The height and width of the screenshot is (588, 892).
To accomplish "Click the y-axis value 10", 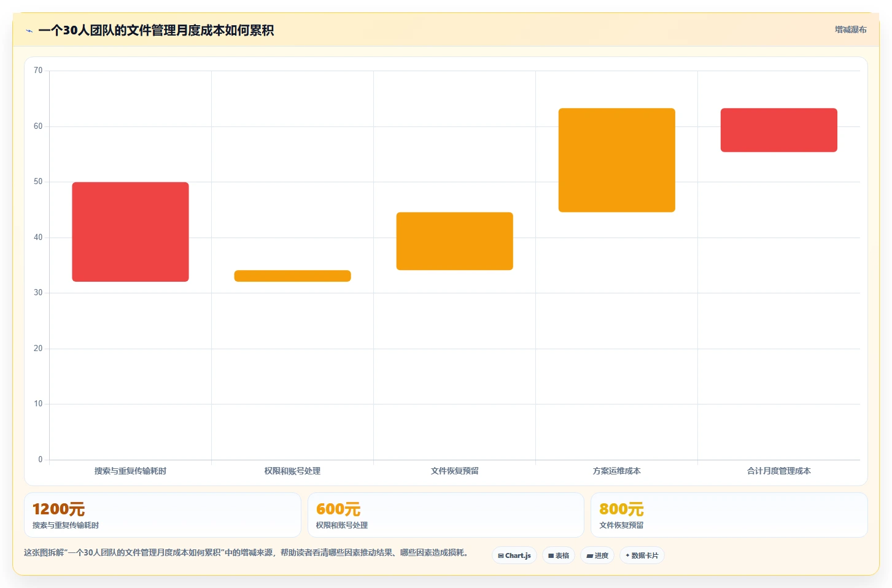I will point(38,404).
